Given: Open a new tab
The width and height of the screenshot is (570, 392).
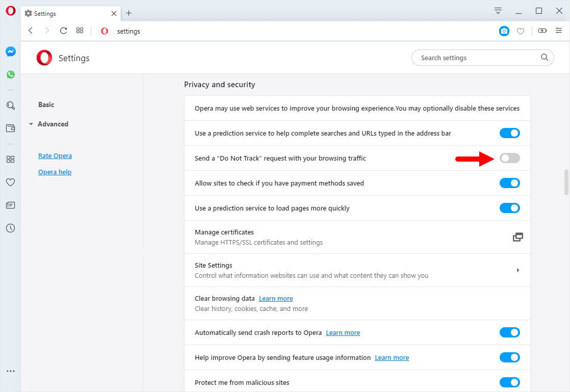Looking at the screenshot, I should pos(128,13).
